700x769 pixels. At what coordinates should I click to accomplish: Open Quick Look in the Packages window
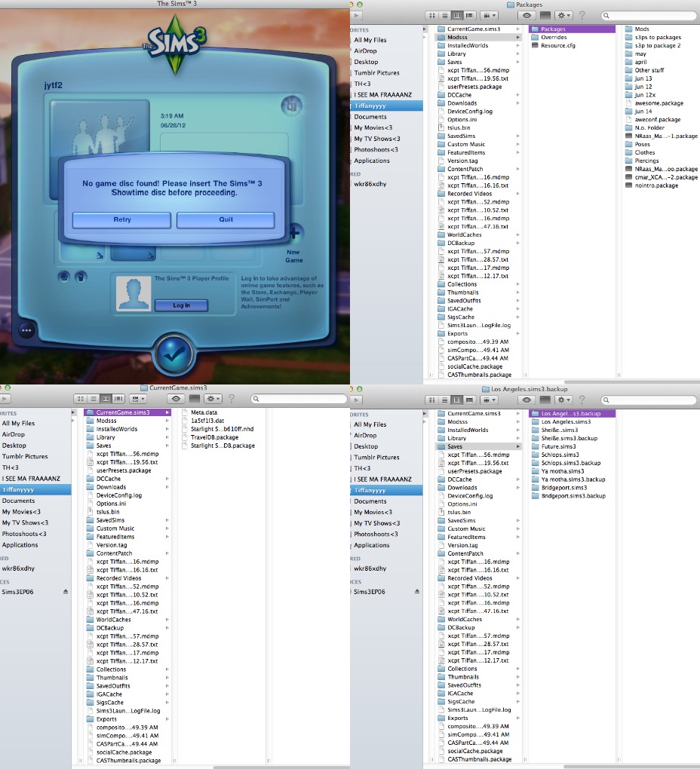527,15
